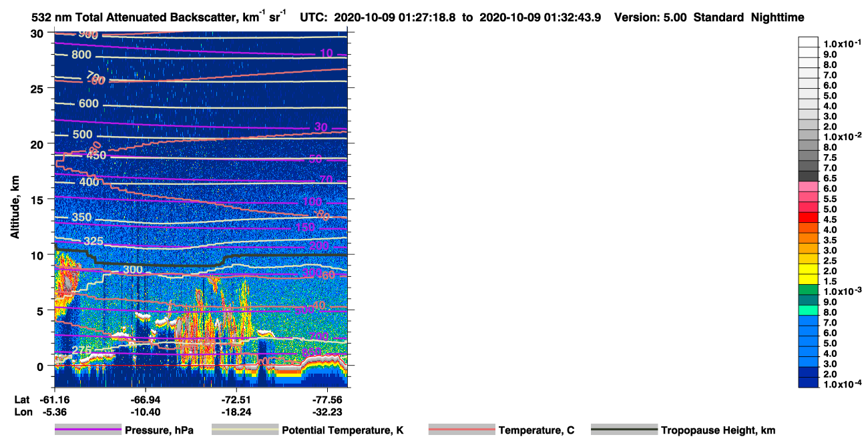Click the 350 potential temperature contour label
The image size is (868, 445).
click(x=81, y=217)
